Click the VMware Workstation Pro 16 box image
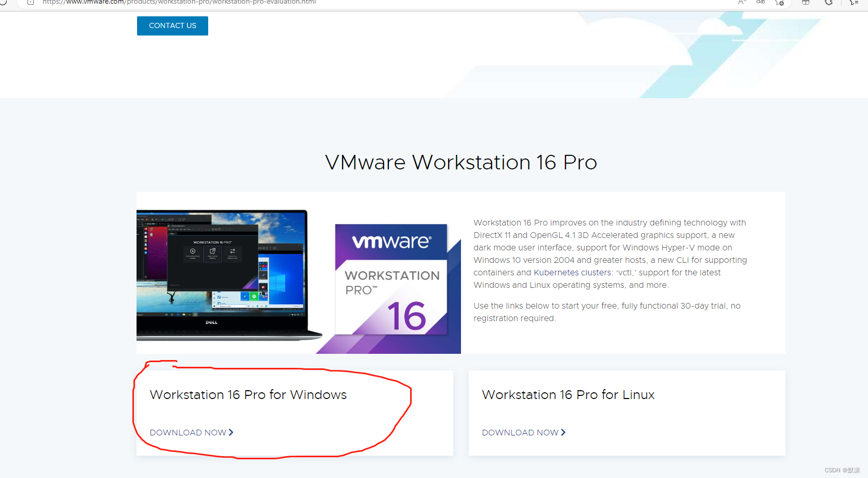Viewport: 868px width, 478px height. (x=392, y=281)
